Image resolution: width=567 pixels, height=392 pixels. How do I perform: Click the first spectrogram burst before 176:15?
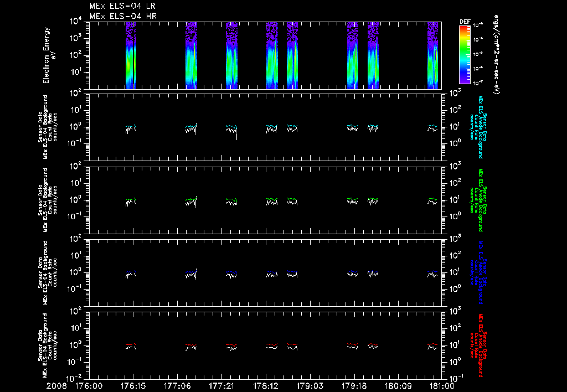pyautogui.click(x=131, y=55)
